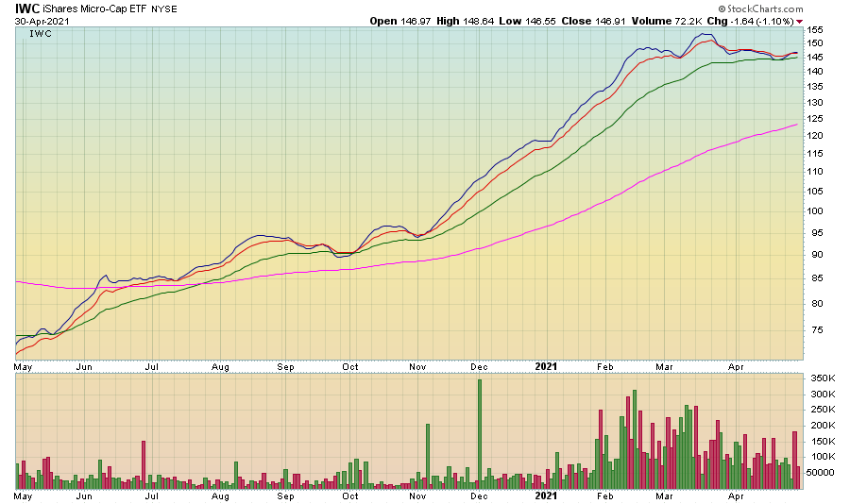Screen dimensions: 850x504
Task: Click the 95 price axis label
Action: click(818, 233)
